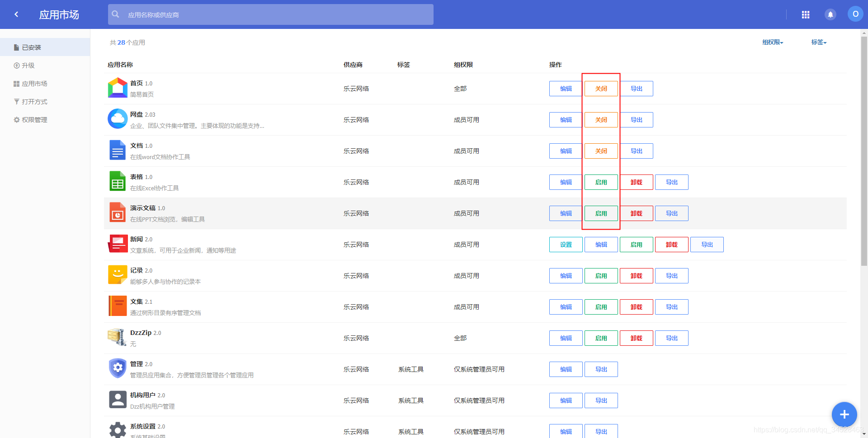The height and width of the screenshot is (438, 868).
Task: Click the 演示文稿 presentation icon
Action: click(x=118, y=212)
